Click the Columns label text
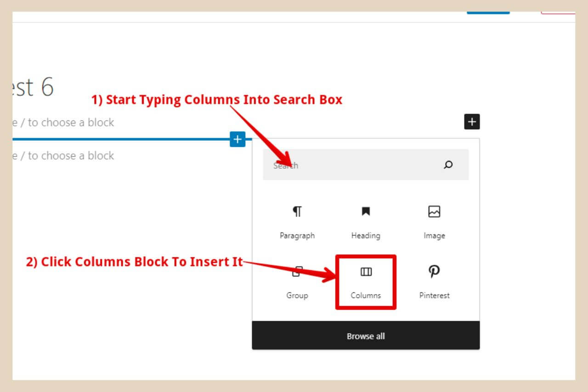The image size is (588, 392). tap(365, 295)
